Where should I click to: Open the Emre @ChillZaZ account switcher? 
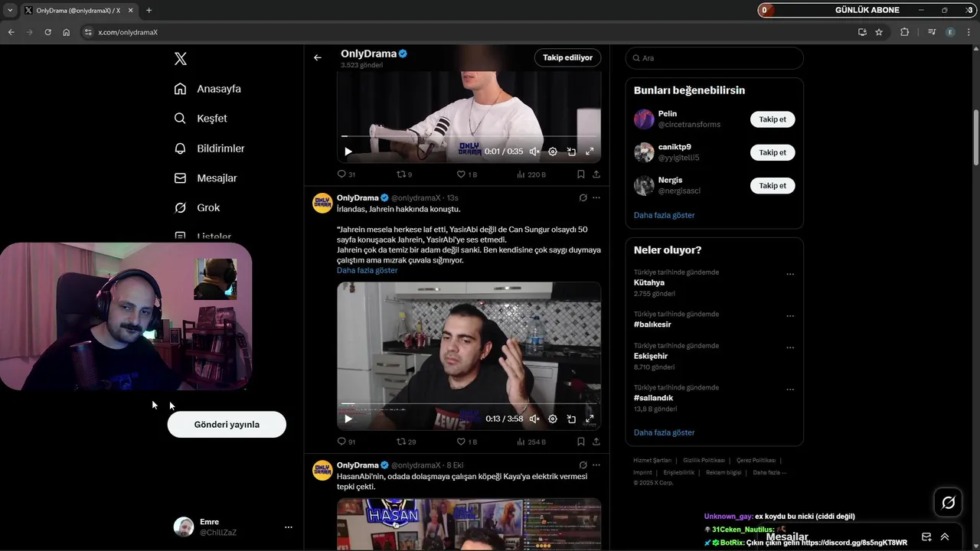pyautogui.click(x=233, y=527)
